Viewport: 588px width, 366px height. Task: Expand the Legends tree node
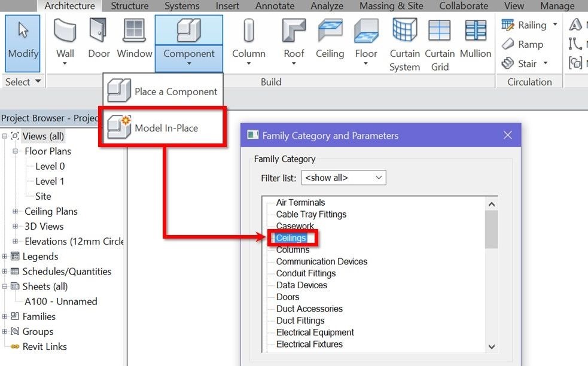point(5,257)
